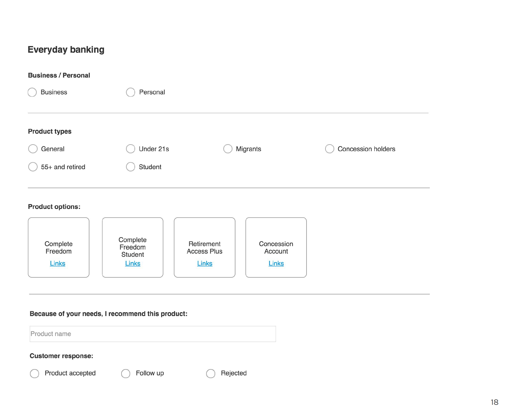Viewport: 522px width, 420px height.
Task: Select the Migrants radio option
Action: 228,149
